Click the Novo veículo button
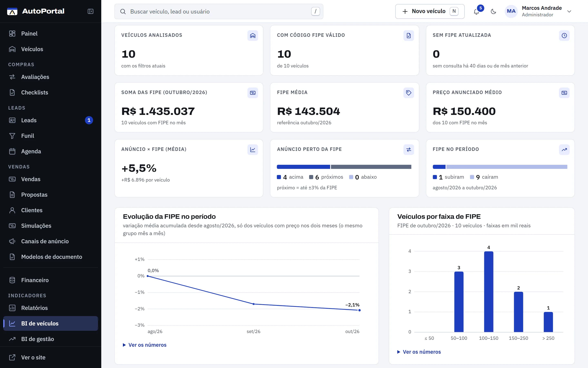 click(430, 11)
